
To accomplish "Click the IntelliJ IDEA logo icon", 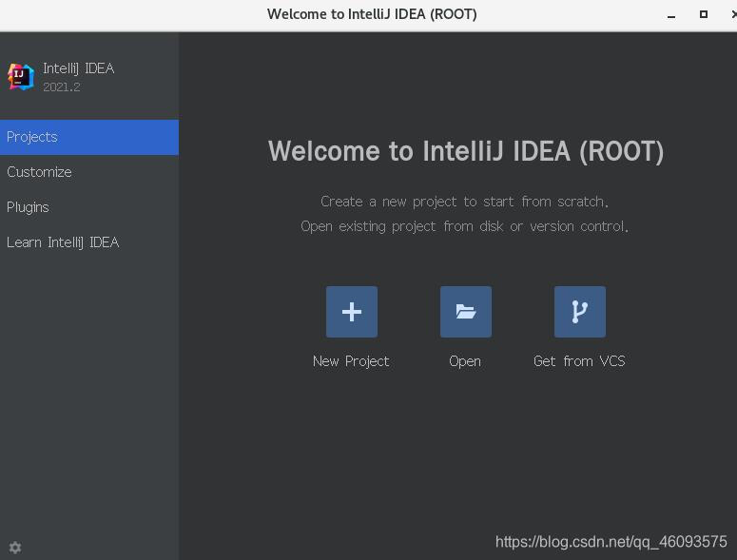I will (21, 77).
